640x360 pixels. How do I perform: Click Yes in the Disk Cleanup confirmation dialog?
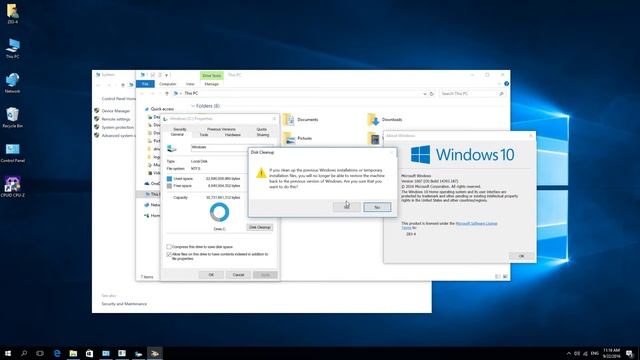point(347,207)
